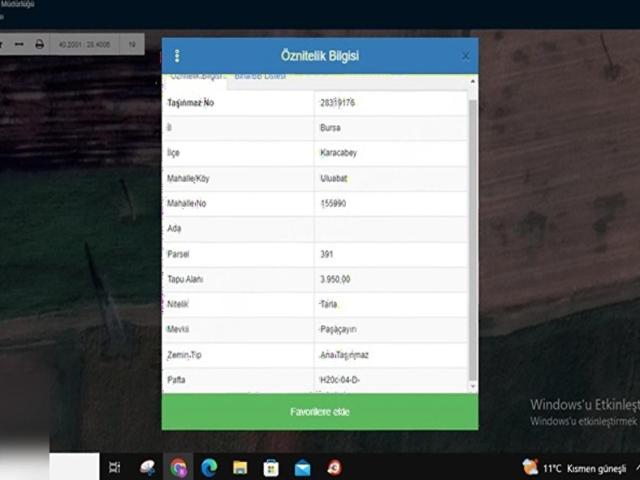
Task: Open Google Chrome from the taskbar
Action: click(179, 467)
